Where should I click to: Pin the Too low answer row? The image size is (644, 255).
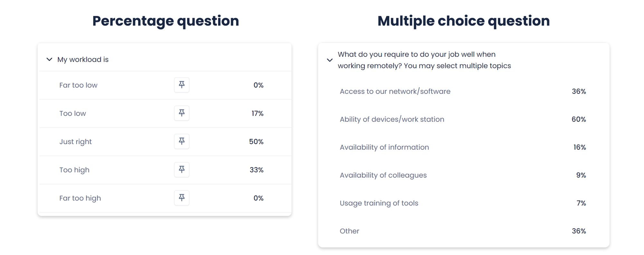click(x=182, y=113)
